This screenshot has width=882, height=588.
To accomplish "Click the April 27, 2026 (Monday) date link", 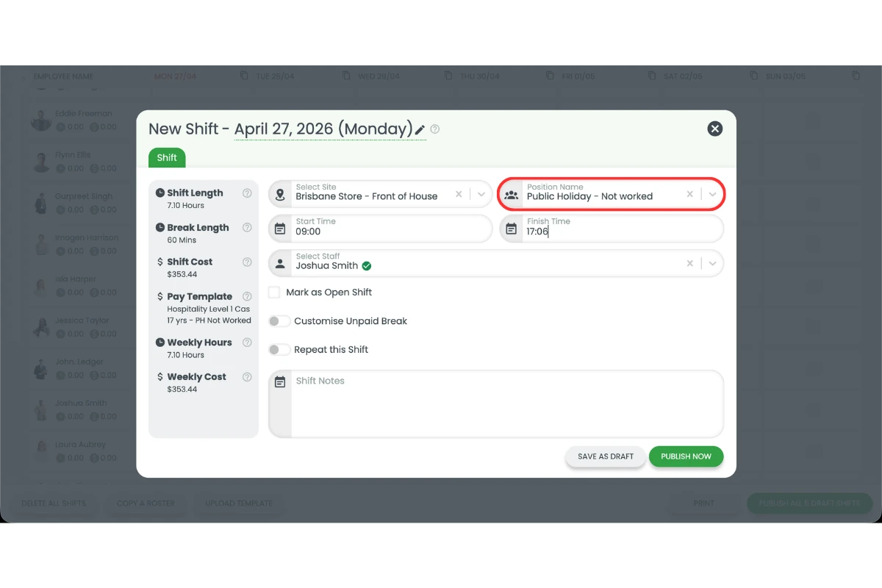I will [x=323, y=129].
